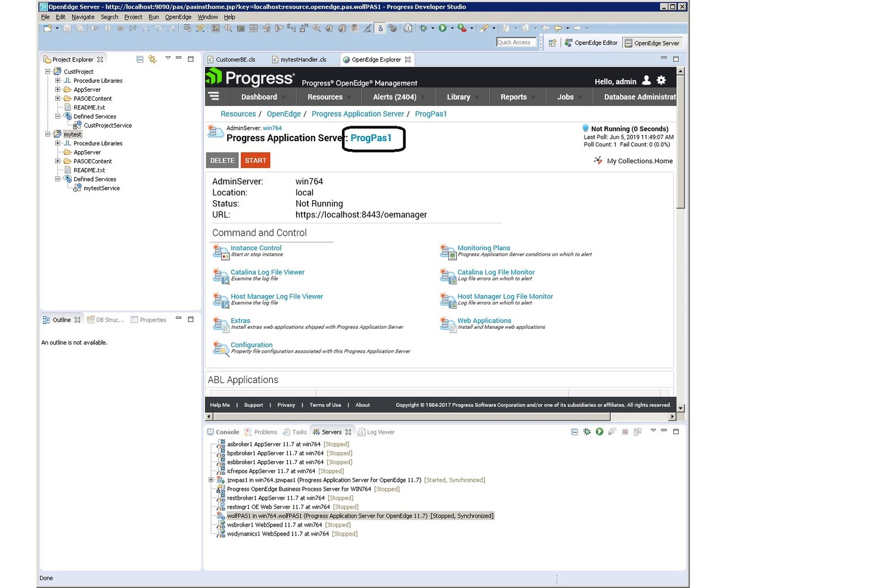Switch to the OpenEdge Server perspective
882x588 pixels.
[x=652, y=43]
